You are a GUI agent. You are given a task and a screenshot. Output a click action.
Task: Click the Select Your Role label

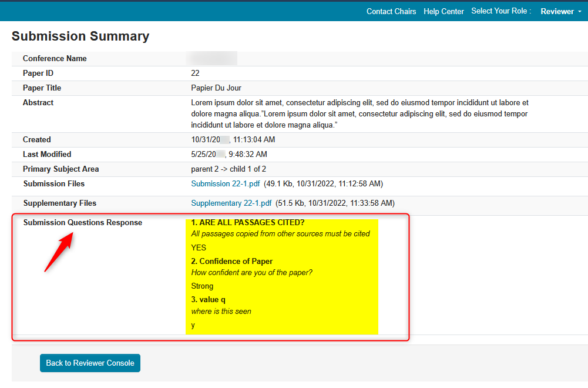tap(500, 11)
